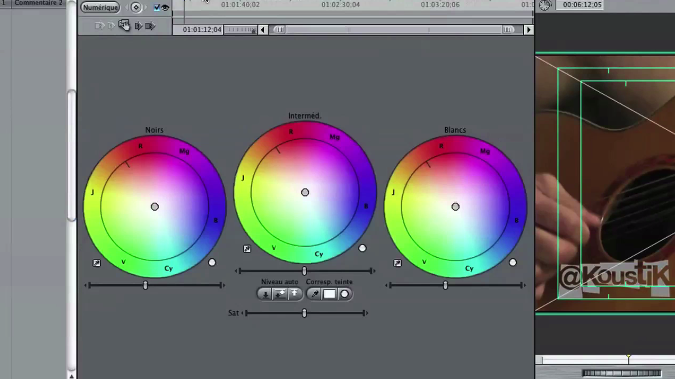Copy filter to first clip forward

pyautogui.click(x=139, y=26)
